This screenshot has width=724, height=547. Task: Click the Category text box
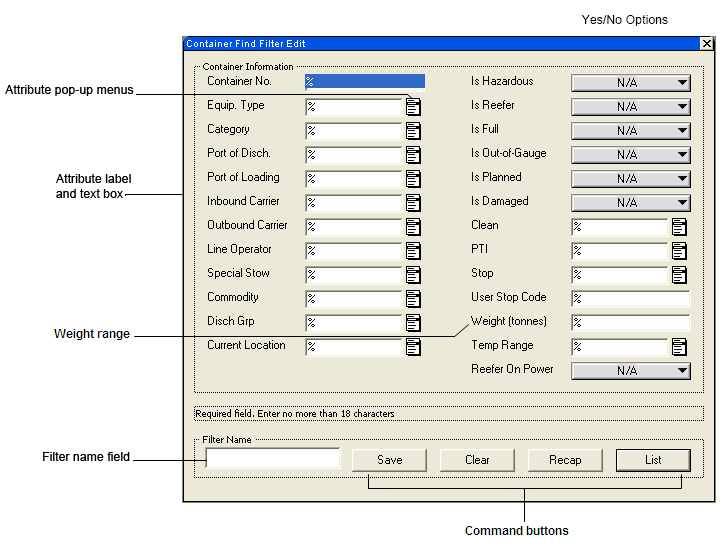[354, 131]
